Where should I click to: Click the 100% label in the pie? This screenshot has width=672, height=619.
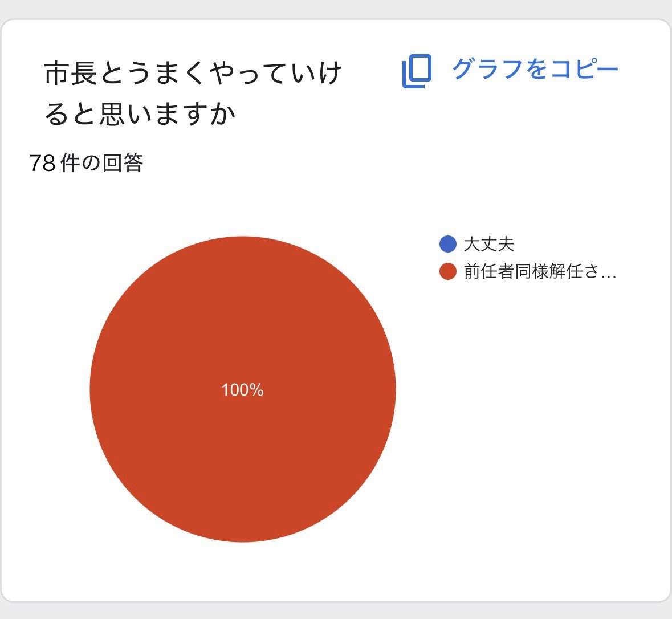242,390
